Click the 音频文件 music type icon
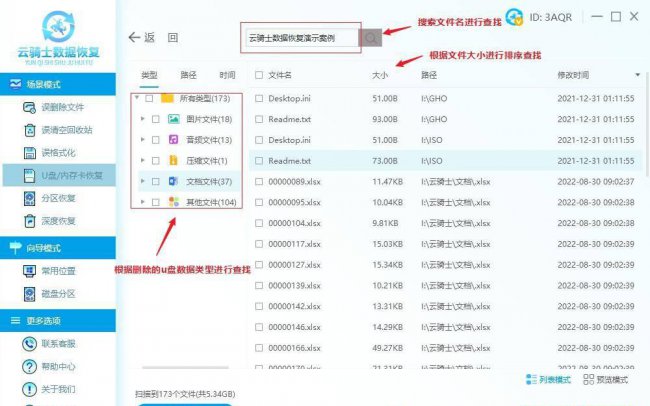Screen dimensions: 650x406 [x=174, y=140]
